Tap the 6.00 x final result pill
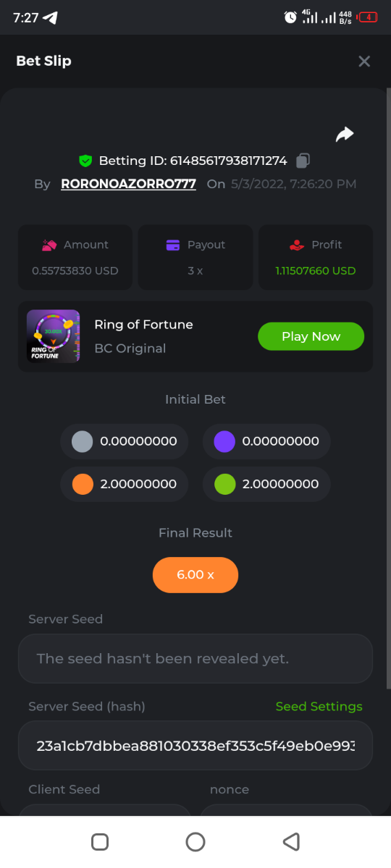 (x=195, y=574)
